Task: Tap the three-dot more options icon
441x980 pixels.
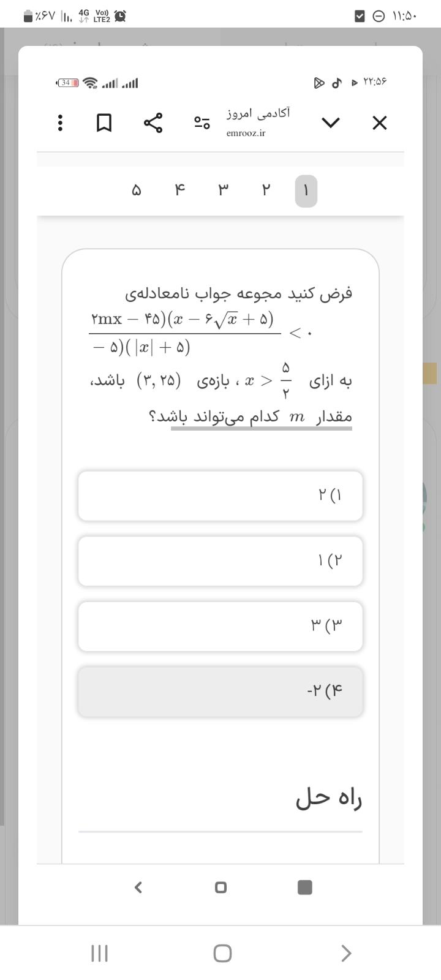Action: pos(59,123)
